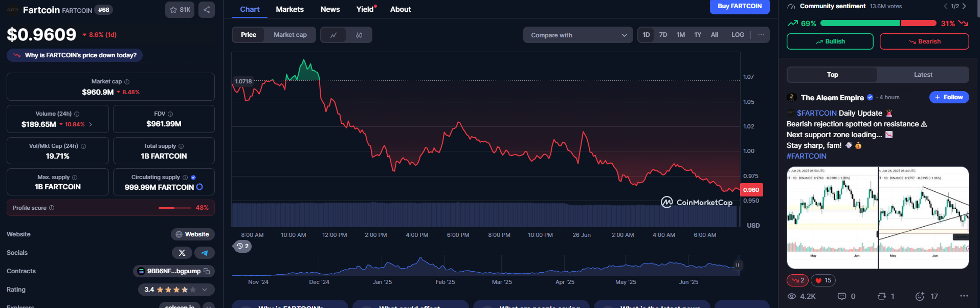The height and width of the screenshot is (308, 980).
Task: Open Market cap info tooltip icon
Action: [127, 82]
